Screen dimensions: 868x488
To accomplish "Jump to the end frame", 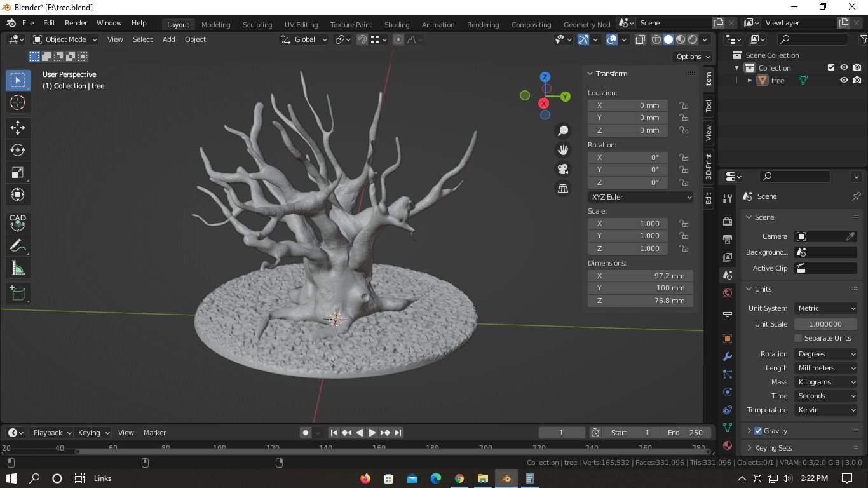I will 398,433.
